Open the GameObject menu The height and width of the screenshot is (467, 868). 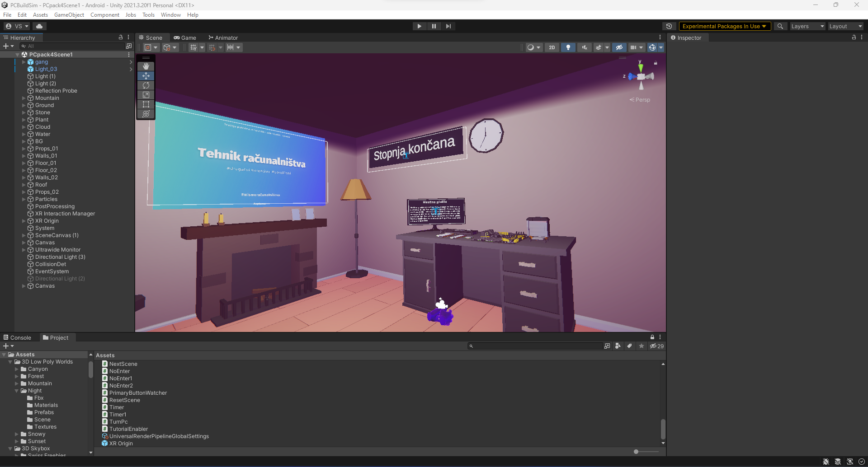69,15
